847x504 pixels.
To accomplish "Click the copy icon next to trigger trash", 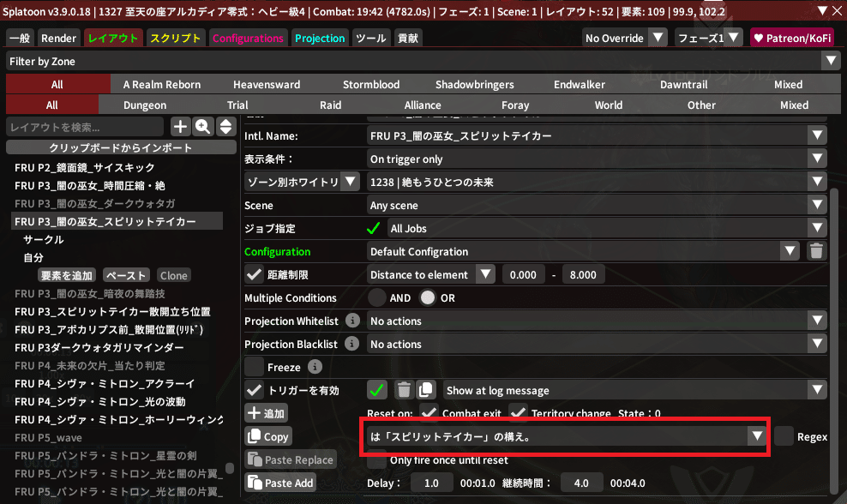I will (426, 390).
